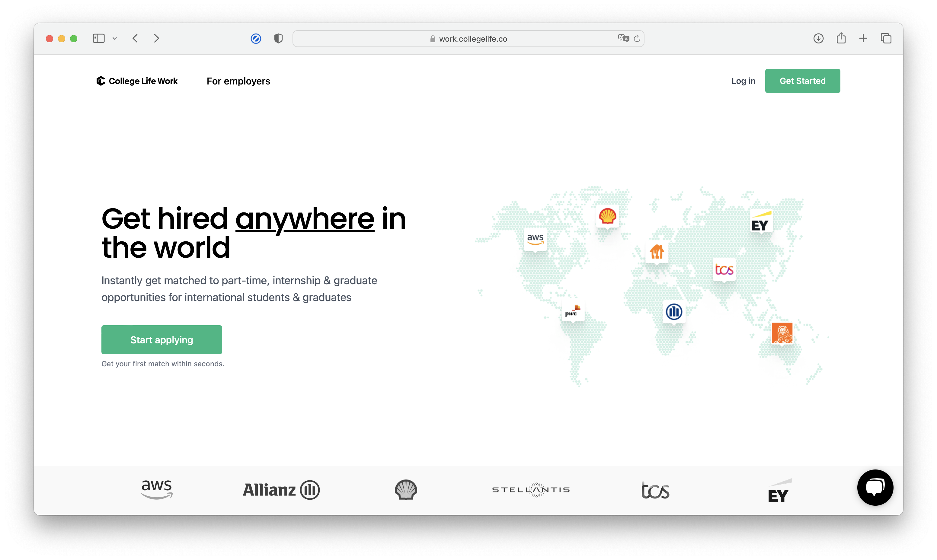Show the Safari downloads list

[x=818, y=39]
